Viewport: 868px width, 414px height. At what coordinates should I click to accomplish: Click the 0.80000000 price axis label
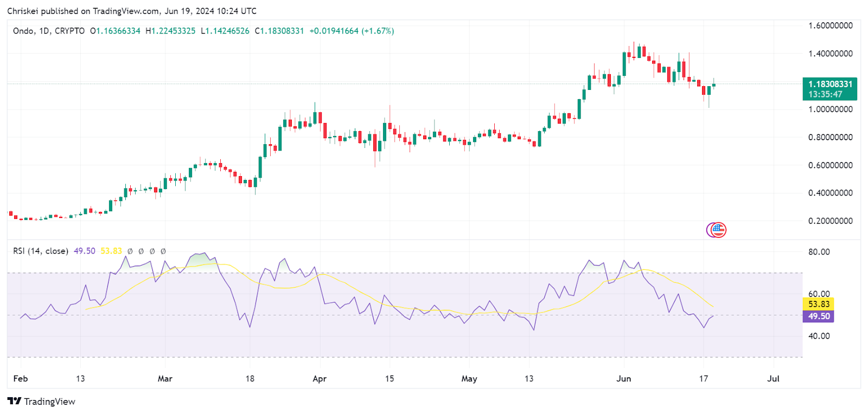pos(830,137)
